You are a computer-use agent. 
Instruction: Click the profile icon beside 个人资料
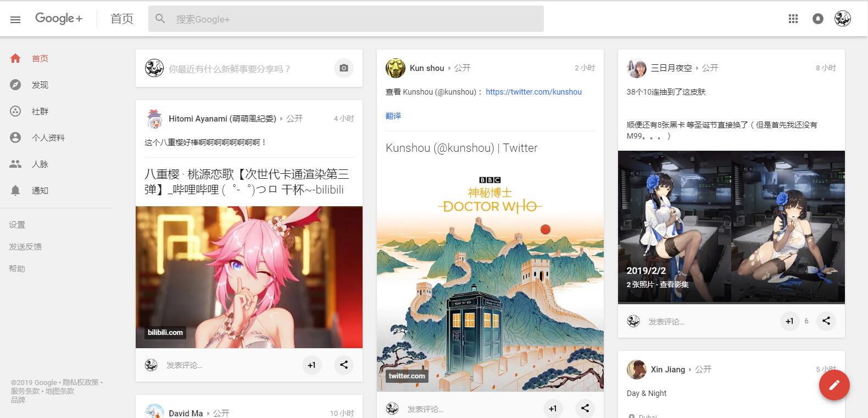click(x=15, y=137)
